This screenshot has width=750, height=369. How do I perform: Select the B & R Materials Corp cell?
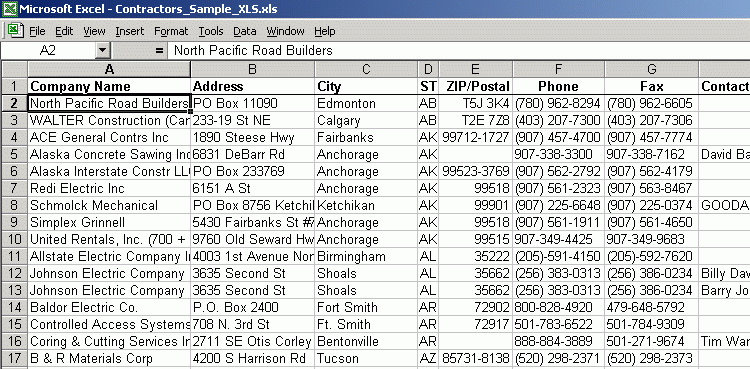point(109,358)
